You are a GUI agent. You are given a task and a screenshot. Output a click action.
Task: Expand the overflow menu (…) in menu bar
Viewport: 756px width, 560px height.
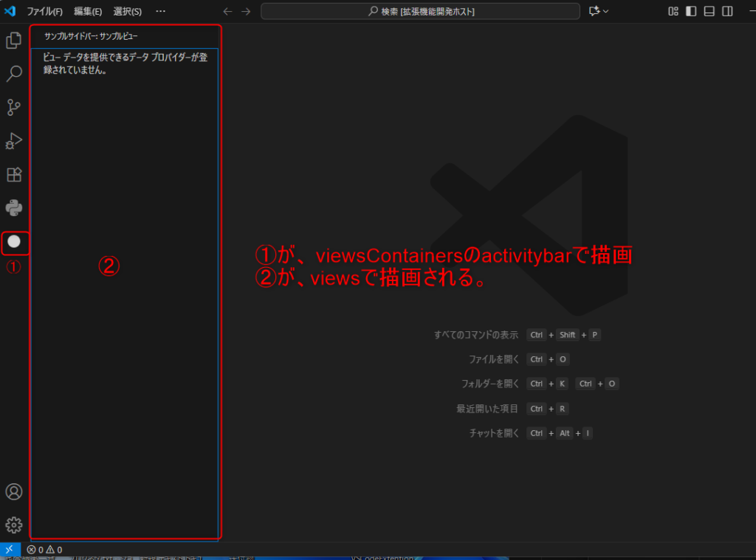pyautogui.click(x=160, y=11)
